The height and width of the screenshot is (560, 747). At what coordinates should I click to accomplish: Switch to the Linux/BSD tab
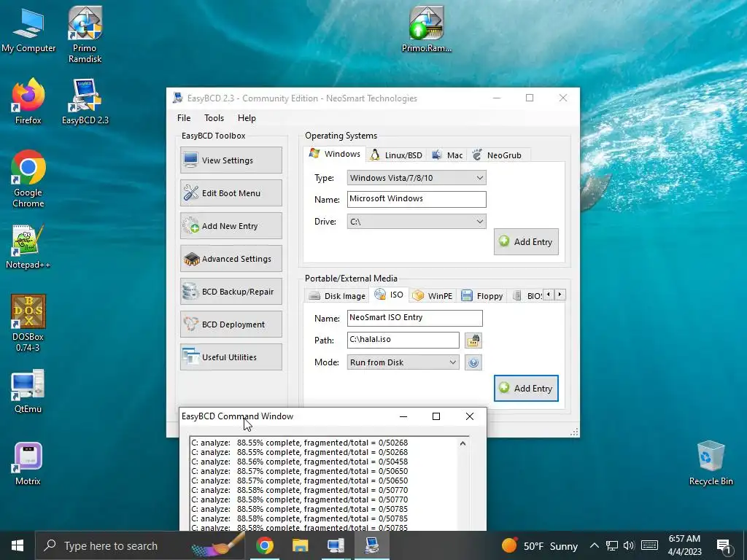[397, 155]
